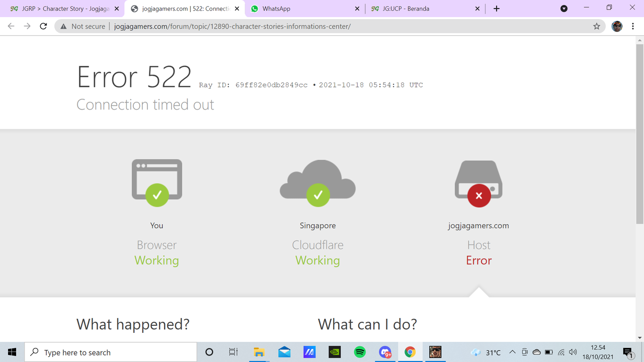Open Chrome three-dot menu
Viewport: 644px width, 362px height.
point(633,26)
